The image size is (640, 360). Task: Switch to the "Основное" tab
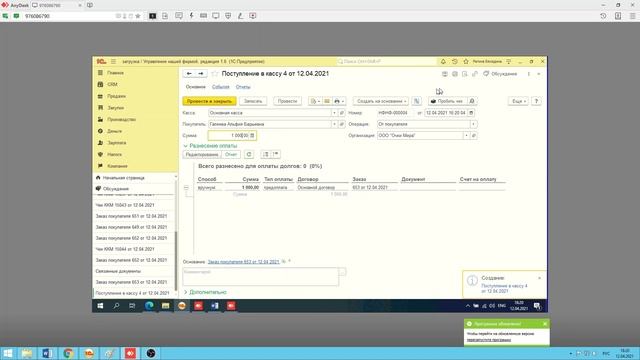coord(196,87)
